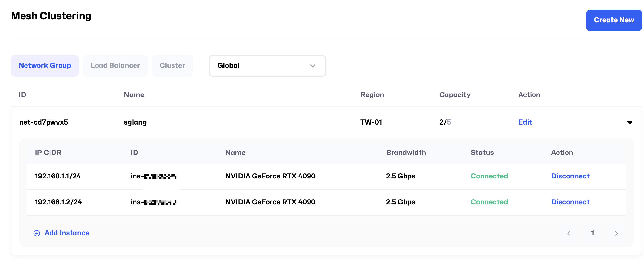Click the 2/5 capacity value
644x259 pixels.
[445, 122]
